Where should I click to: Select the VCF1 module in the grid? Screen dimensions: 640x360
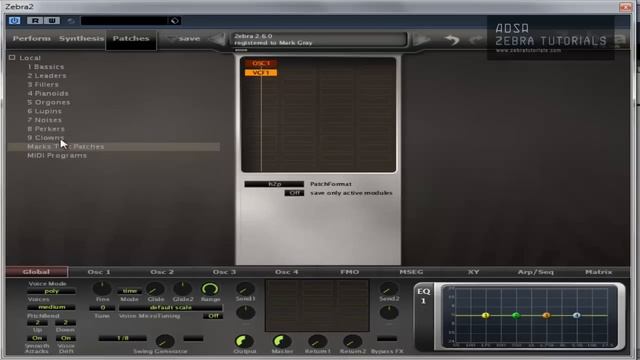[x=261, y=73]
